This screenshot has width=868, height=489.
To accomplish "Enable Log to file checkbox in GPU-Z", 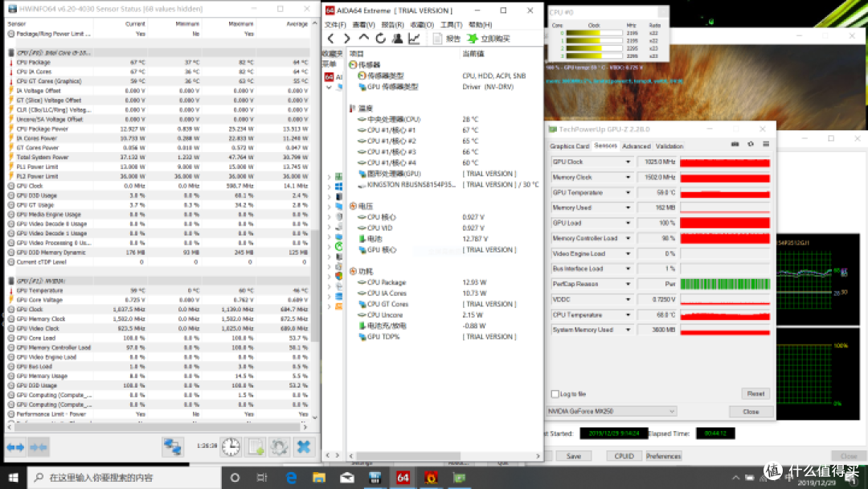I will click(555, 394).
